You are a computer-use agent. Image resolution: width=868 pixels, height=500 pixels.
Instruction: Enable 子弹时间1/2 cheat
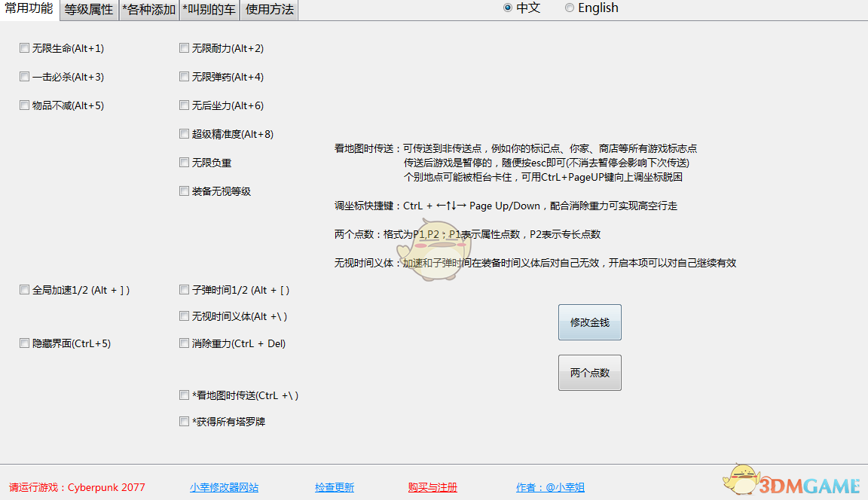(x=184, y=289)
